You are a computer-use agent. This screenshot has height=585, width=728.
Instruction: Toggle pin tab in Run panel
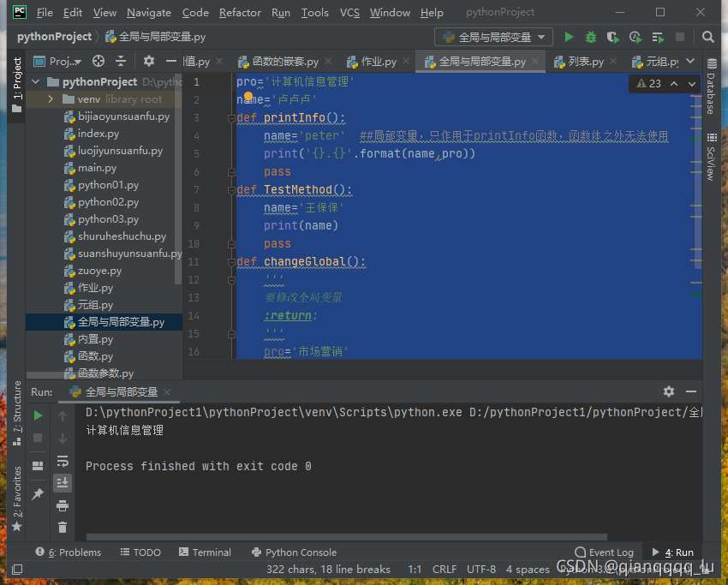(38, 494)
